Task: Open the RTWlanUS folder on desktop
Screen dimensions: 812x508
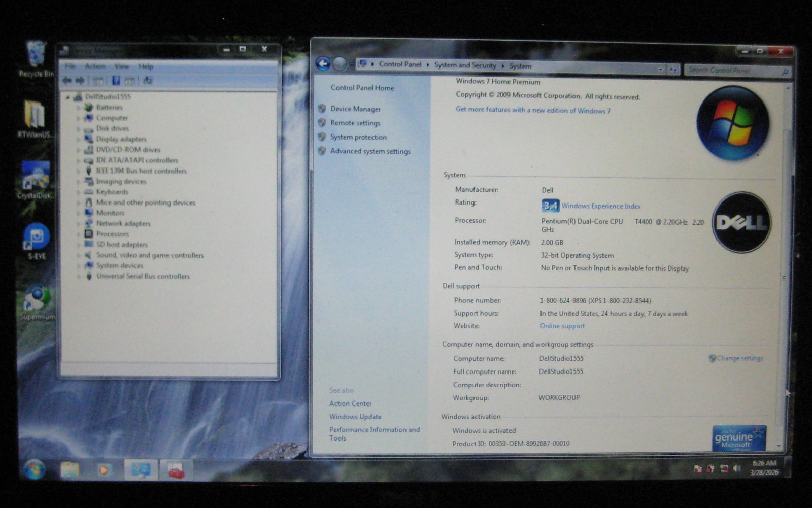Action: (x=35, y=119)
